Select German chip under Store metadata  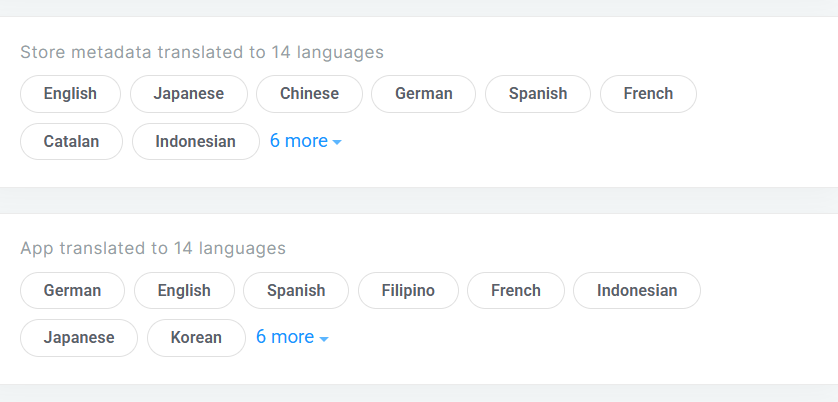tap(423, 94)
